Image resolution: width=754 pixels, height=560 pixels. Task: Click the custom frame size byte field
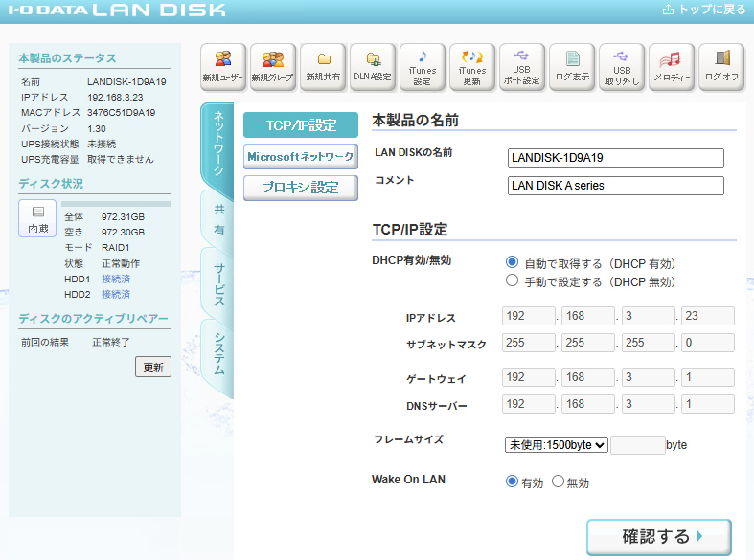click(x=638, y=445)
